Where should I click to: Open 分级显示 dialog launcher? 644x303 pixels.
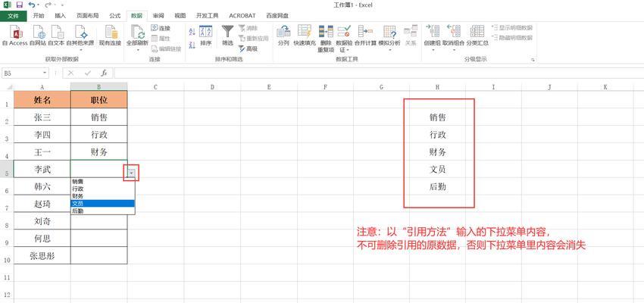pyautogui.click(x=533, y=60)
